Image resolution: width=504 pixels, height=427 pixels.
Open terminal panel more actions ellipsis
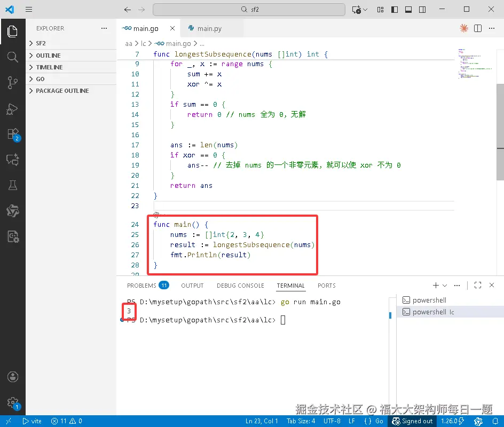457,286
